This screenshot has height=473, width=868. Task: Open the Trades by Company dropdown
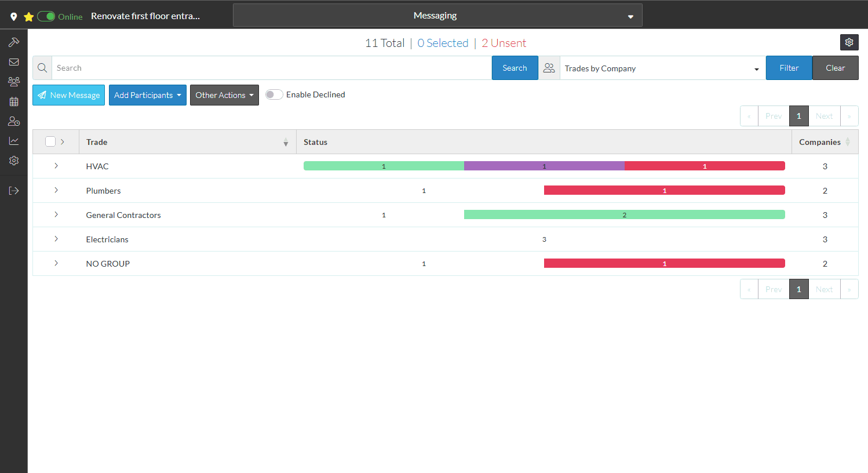pos(662,68)
